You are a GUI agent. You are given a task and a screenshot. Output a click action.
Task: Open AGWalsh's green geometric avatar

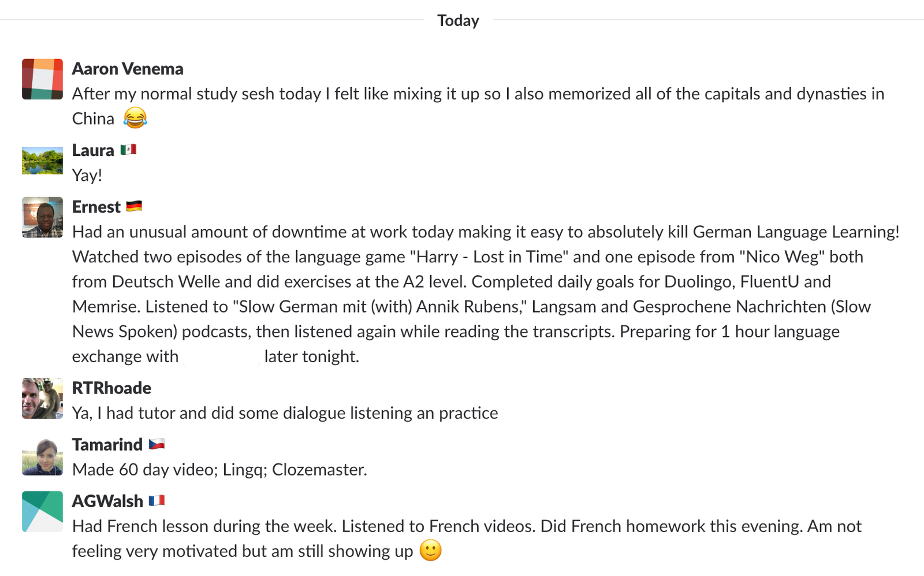(x=42, y=511)
